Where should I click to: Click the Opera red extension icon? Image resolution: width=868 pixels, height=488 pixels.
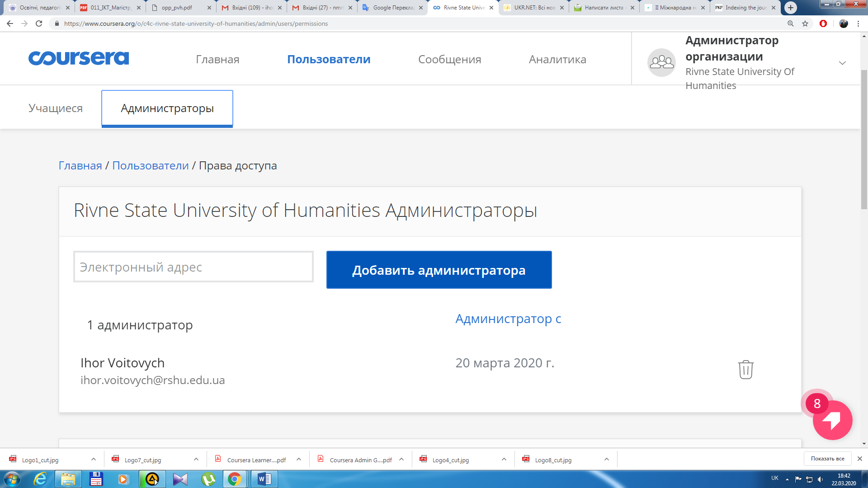(823, 23)
